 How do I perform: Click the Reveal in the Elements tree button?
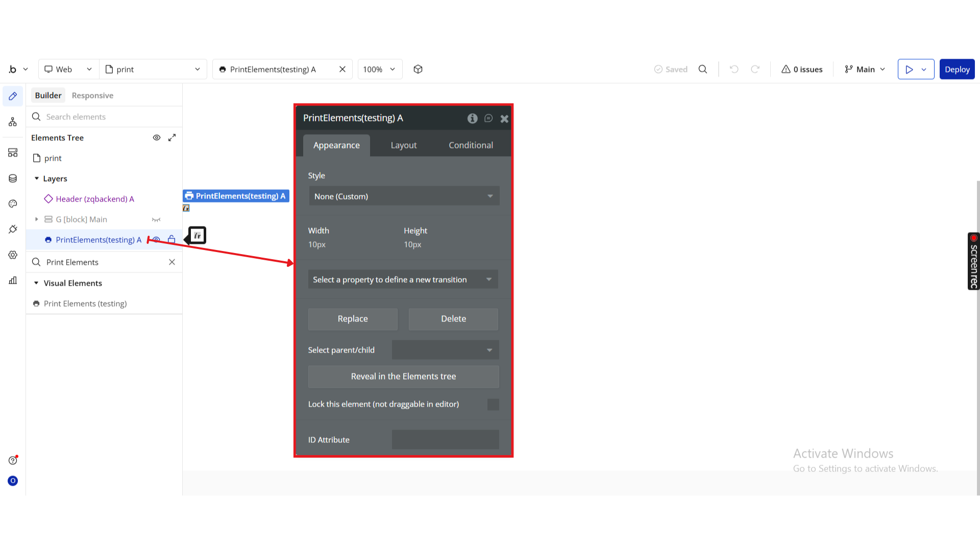pos(403,377)
